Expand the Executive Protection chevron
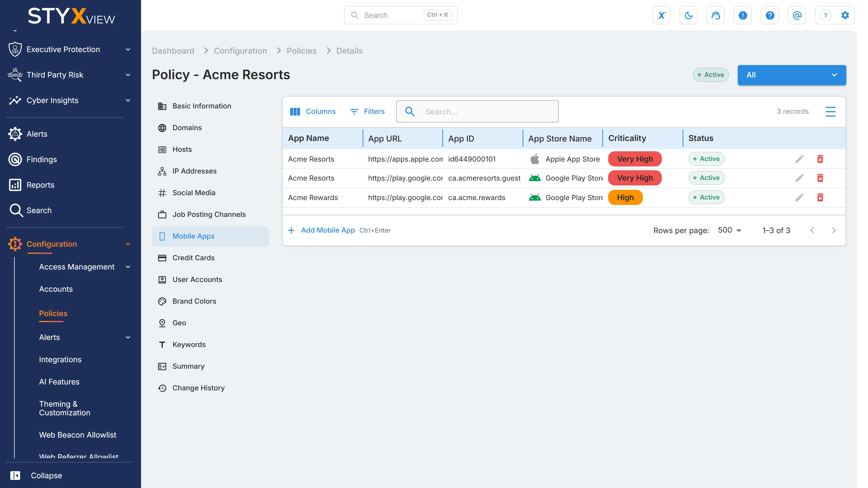Screen dimensions: 868x488 [x=128, y=50]
